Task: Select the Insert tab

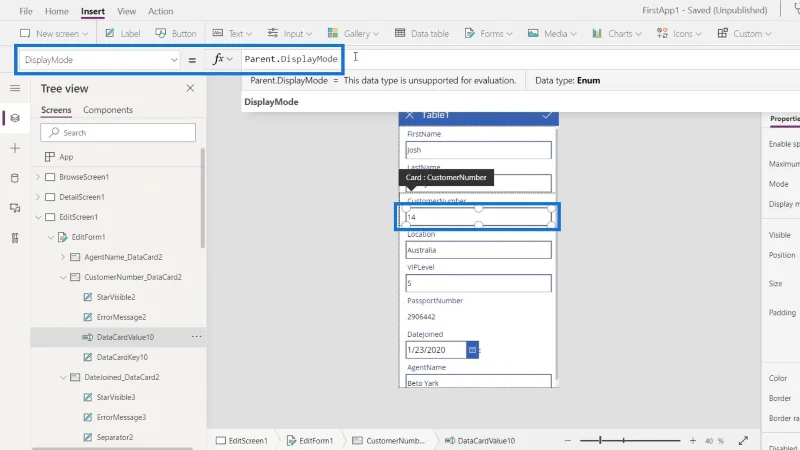Action: click(93, 11)
